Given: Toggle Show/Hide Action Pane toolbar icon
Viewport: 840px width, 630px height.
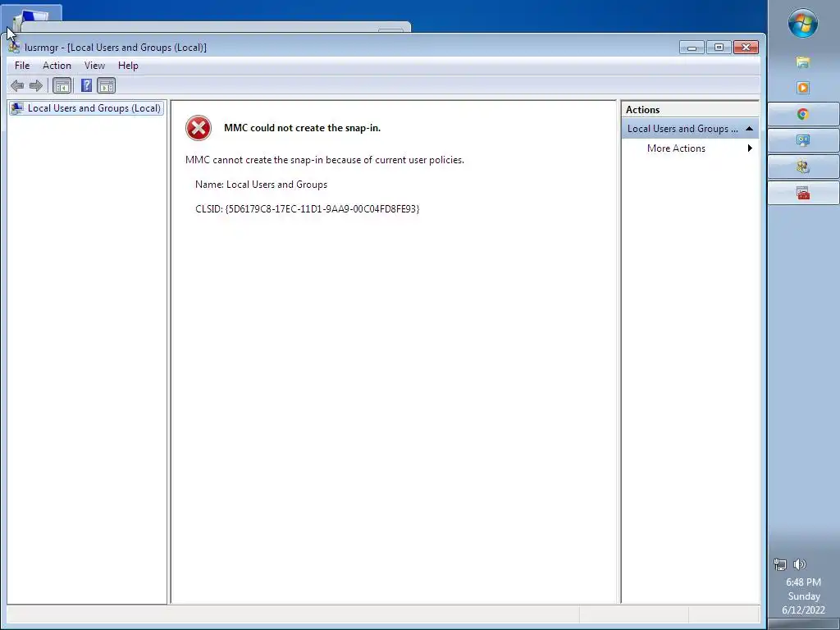Looking at the screenshot, I should [106, 85].
